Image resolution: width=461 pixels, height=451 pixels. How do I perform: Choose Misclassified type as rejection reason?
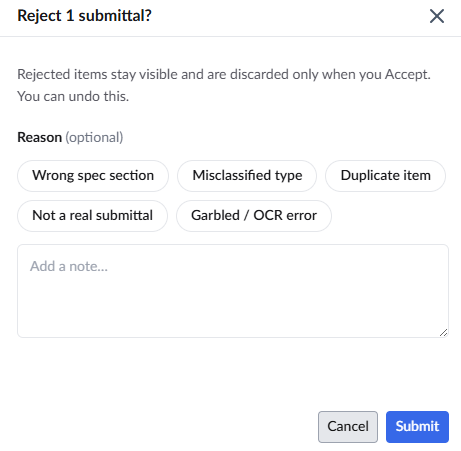pos(247,176)
